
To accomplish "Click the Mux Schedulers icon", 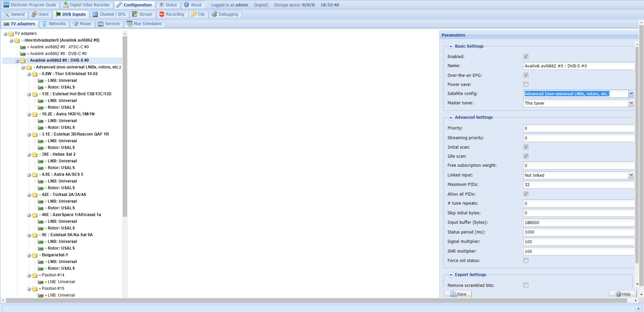I will (x=129, y=23).
